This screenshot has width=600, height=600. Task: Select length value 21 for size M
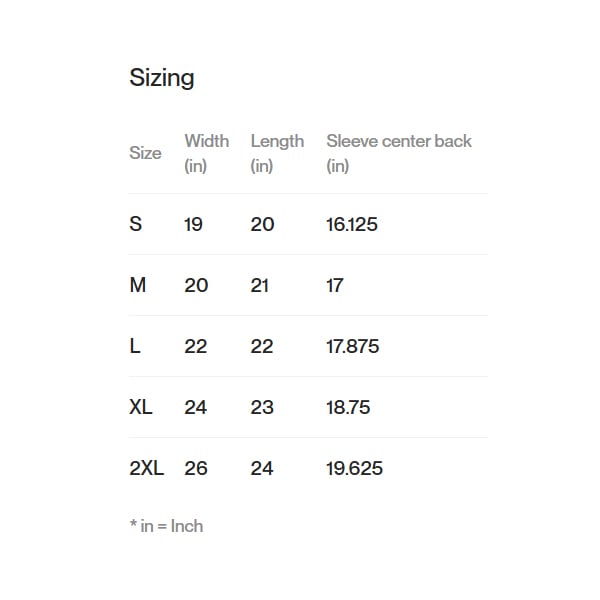point(260,285)
